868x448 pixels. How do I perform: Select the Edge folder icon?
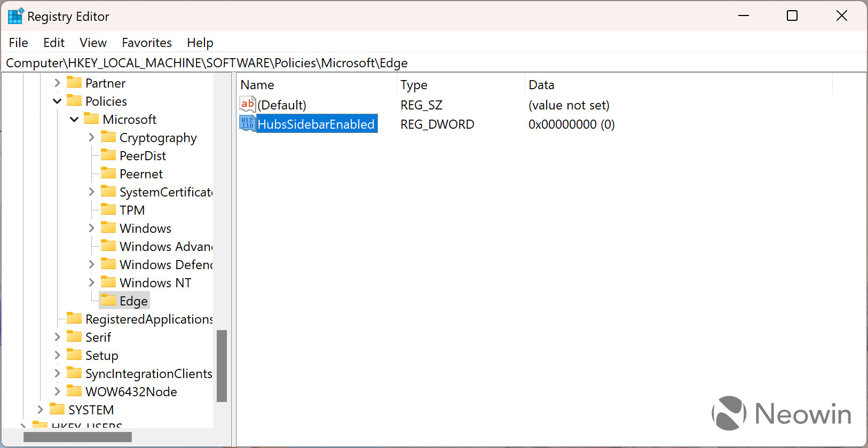pyautogui.click(x=108, y=300)
